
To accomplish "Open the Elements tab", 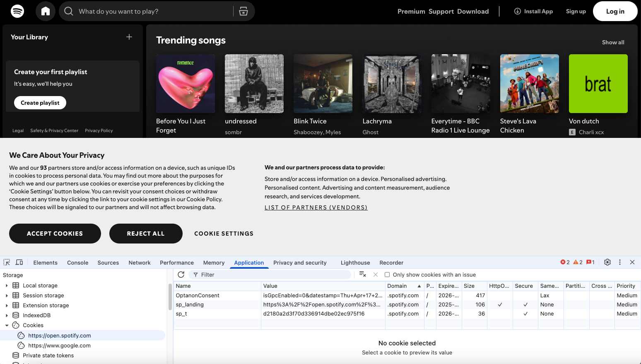I will [46, 263].
